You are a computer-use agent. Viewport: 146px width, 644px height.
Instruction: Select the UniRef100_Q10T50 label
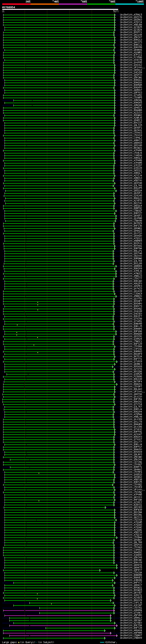131,299
